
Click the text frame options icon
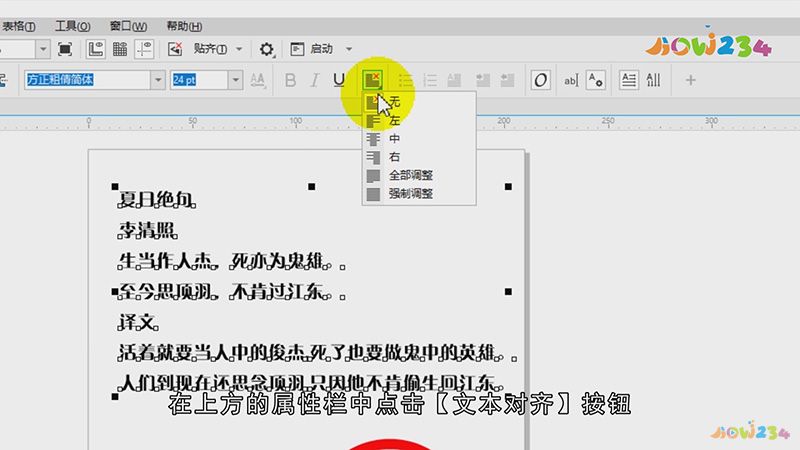coord(629,80)
